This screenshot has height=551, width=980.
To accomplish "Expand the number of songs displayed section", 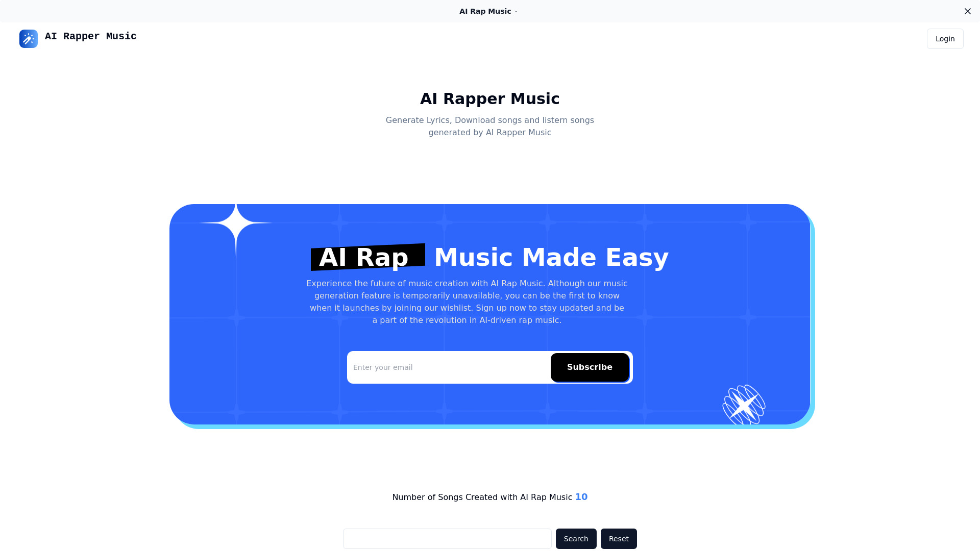I will 581,496.
